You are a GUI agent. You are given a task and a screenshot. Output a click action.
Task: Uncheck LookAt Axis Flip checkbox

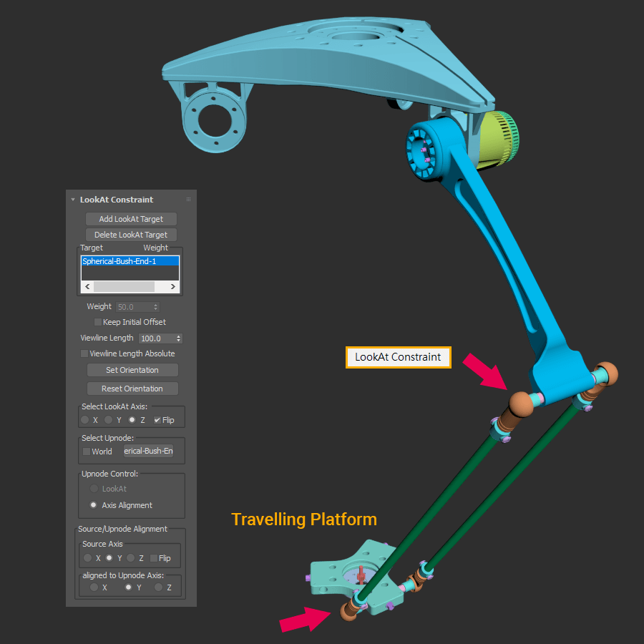pos(157,420)
